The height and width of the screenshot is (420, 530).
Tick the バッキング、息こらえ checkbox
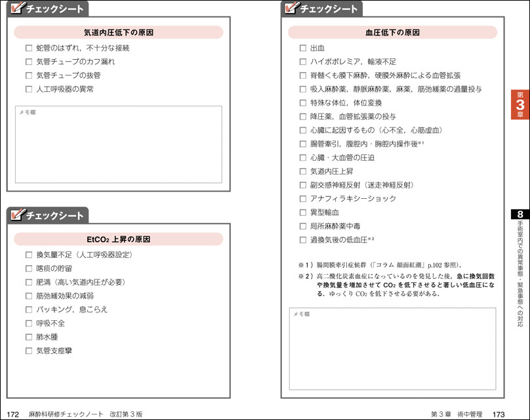(x=29, y=310)
